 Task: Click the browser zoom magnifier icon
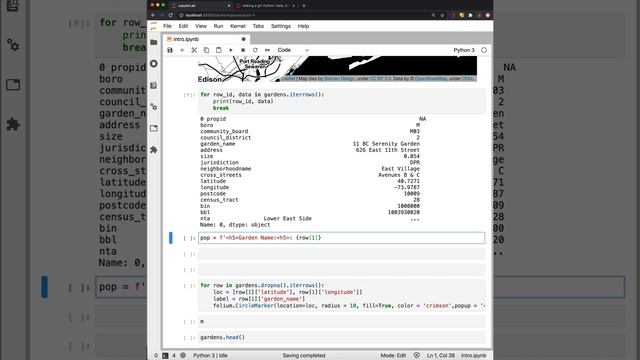pos(433,15)
